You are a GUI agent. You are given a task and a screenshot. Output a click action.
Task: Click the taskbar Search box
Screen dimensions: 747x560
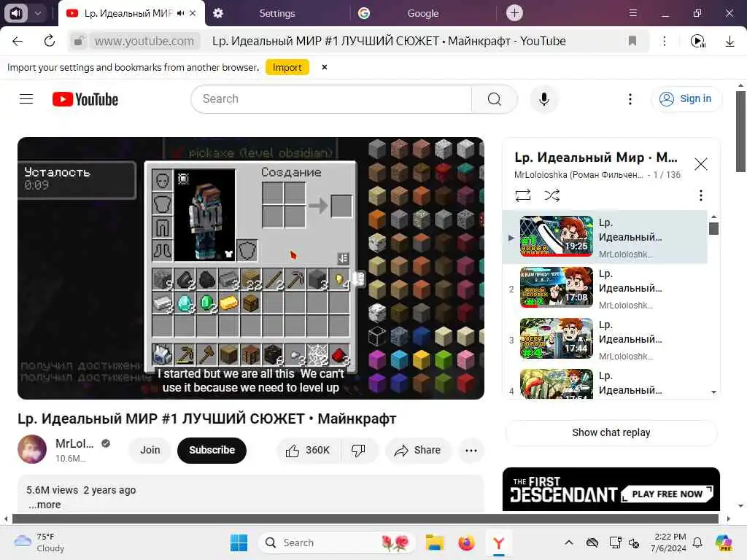pyautogui.click(x=337, y=542)
